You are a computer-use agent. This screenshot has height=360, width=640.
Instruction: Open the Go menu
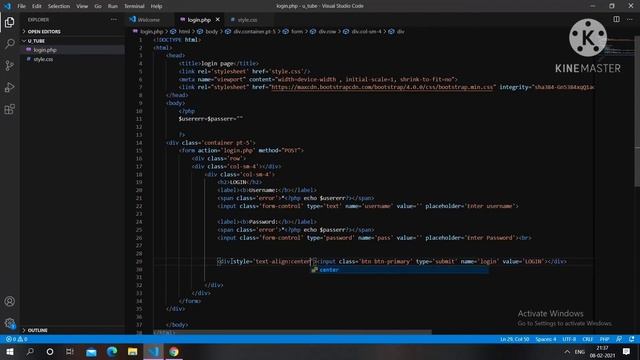(98, 6)
